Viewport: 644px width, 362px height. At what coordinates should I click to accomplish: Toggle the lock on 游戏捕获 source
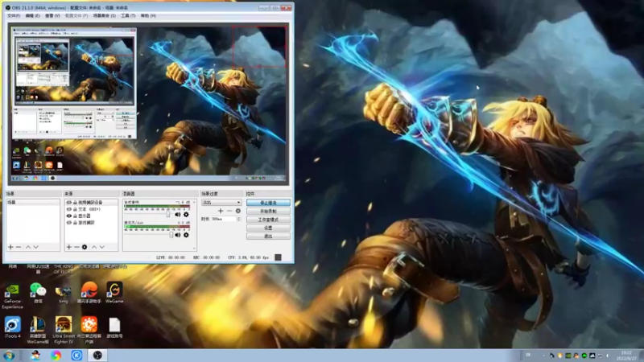[75, 223]
